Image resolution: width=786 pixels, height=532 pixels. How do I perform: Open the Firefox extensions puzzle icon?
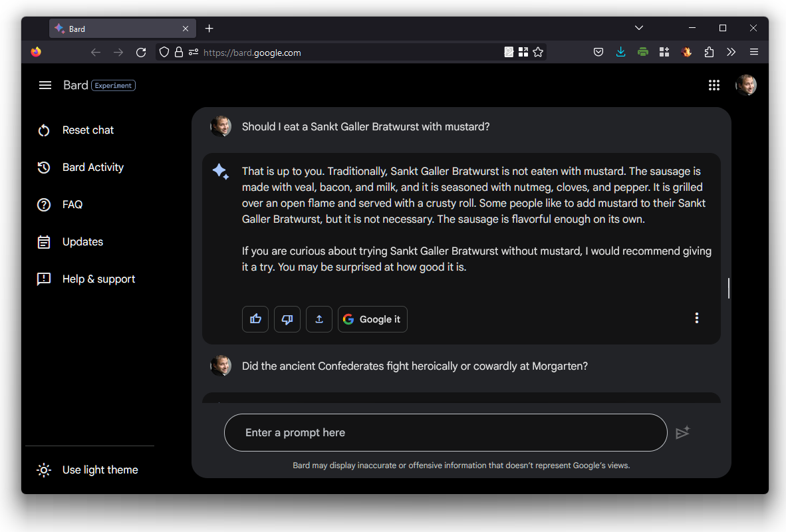[709, 52]
